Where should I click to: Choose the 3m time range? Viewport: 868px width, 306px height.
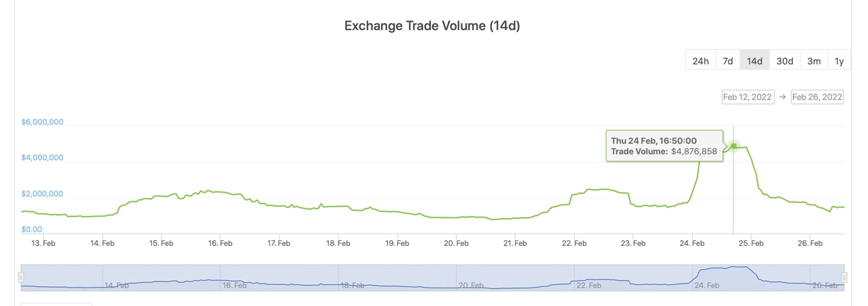(814, 60)
